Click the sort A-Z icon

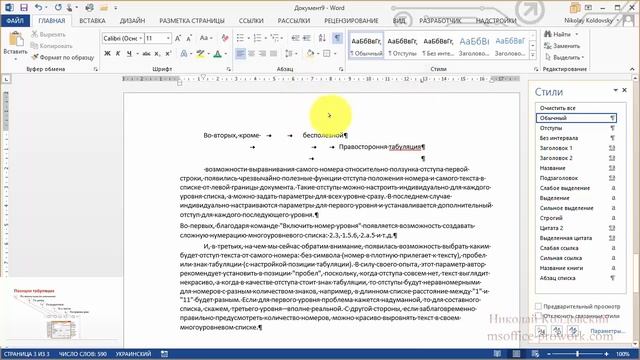322,38
